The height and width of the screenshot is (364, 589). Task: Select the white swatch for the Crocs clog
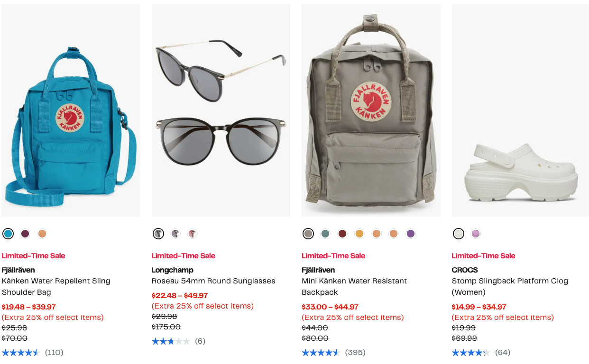click(458, 234)
